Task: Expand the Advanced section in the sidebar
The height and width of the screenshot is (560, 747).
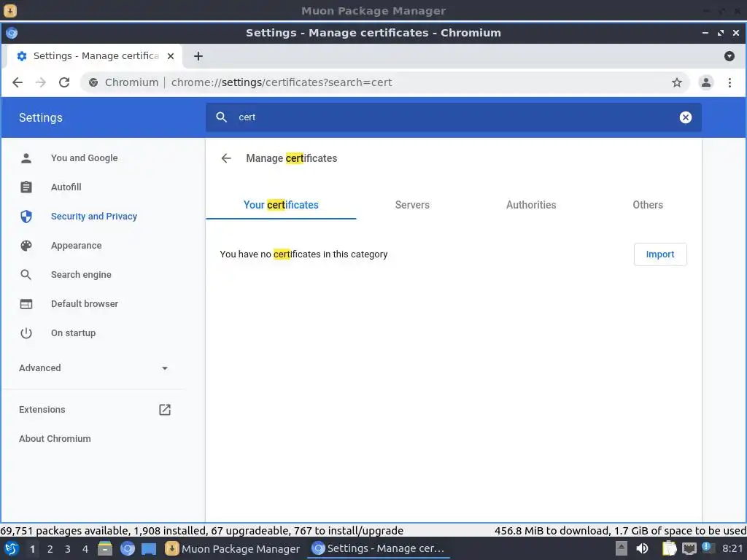Action: pos(93,368)
